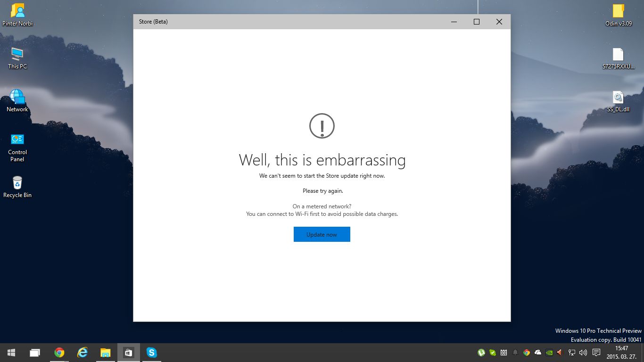The height and width of the screenshot is (362, 644).
Task: Select the Network desktop icon
Action: [17, 101]
